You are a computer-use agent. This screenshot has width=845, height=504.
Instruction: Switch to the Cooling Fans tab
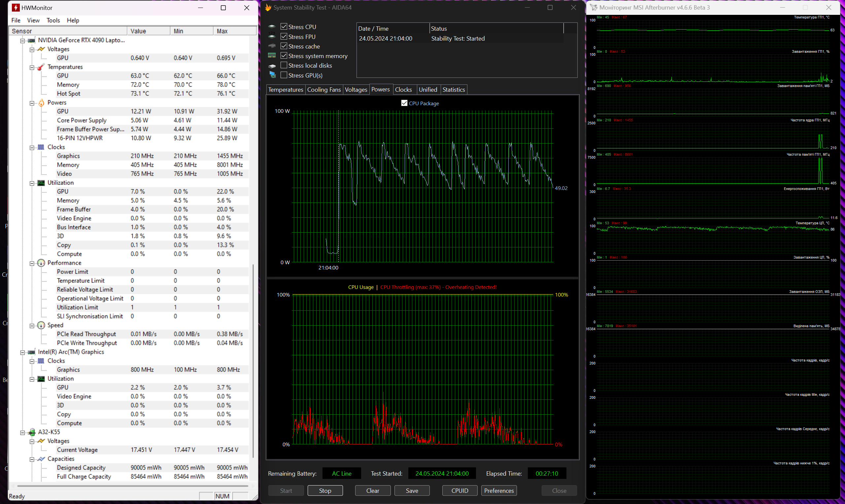[x=323, y=90]
